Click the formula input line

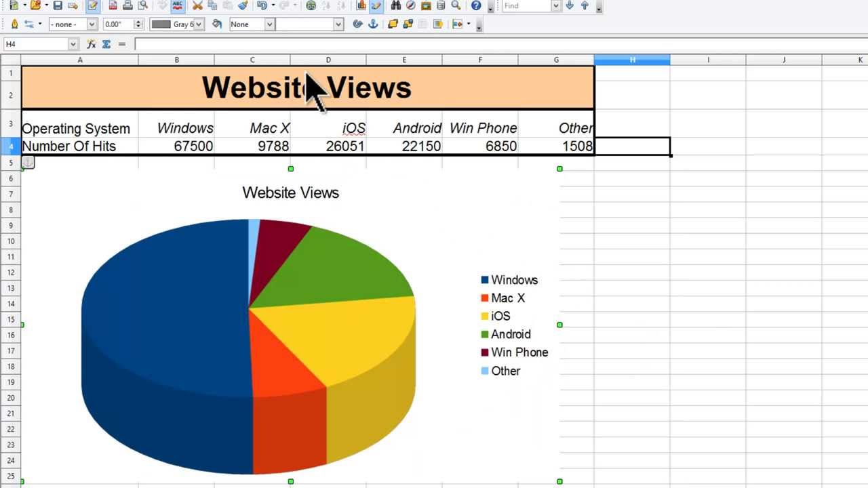[x=501, y=44]
